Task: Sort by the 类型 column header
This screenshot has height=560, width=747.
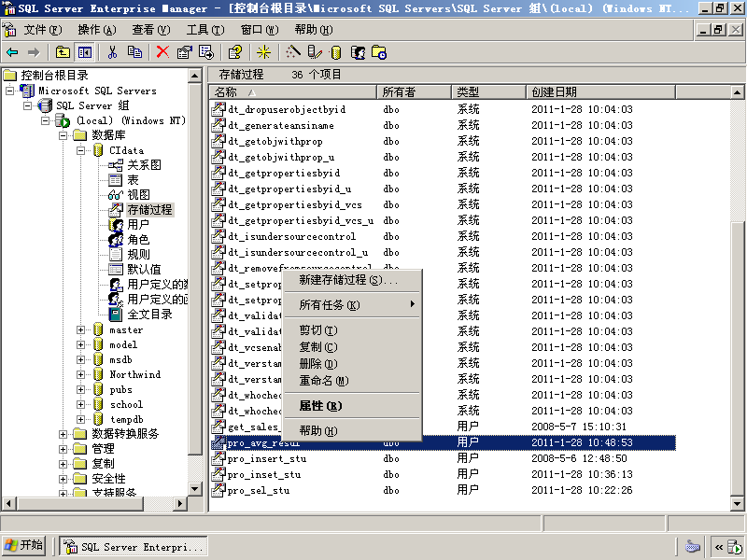Action: [x=489, y=91]
